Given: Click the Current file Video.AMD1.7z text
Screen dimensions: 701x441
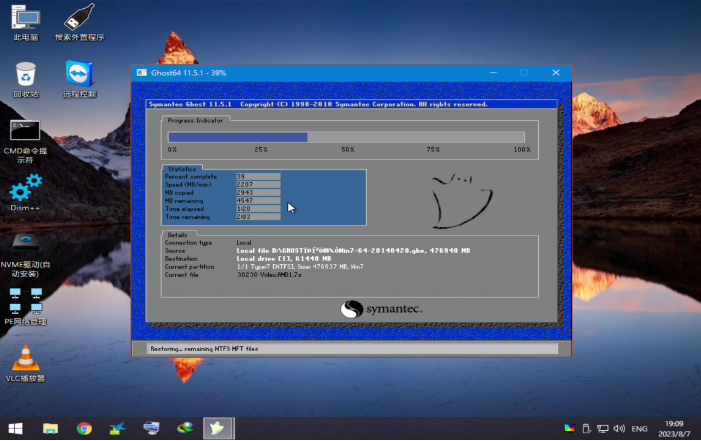Looking at the screenshot, I should click(269, 275).
